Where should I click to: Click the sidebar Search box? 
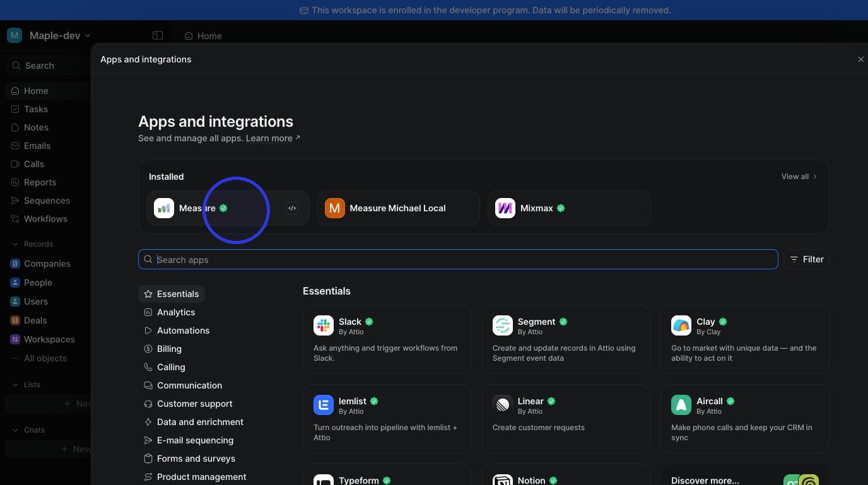pos(48,66)
